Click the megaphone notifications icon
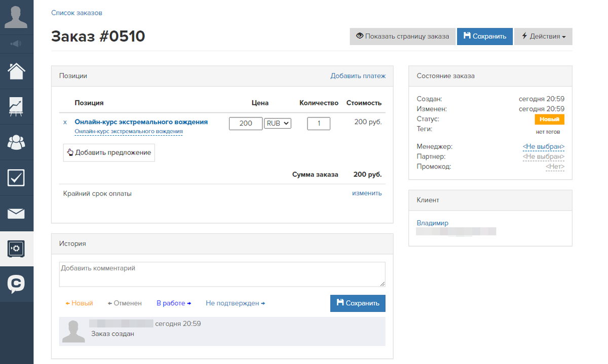The height and width of the screenshot is (364, 608). (16, 44)
